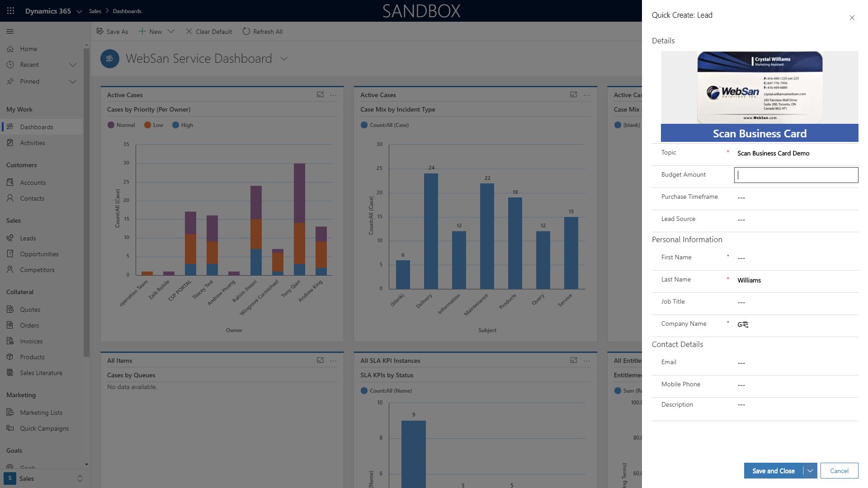
Task: Open Orders in the sidebar
Action: (x=42, y=325)
